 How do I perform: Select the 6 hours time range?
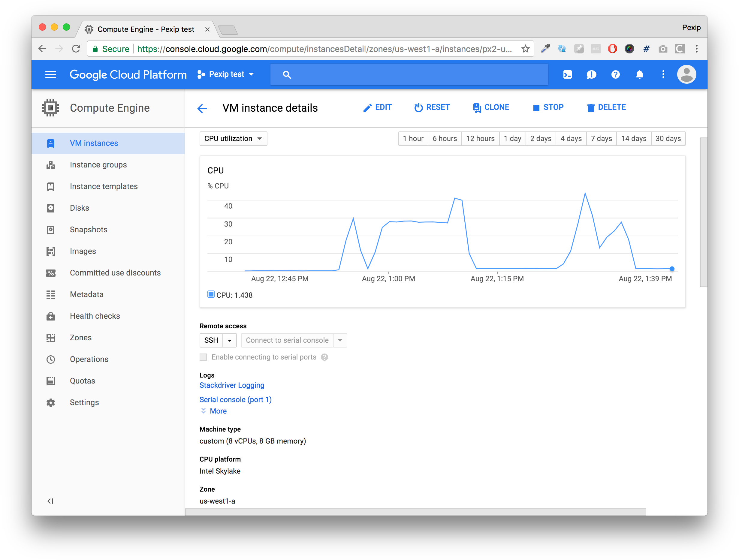pos(444,139)
